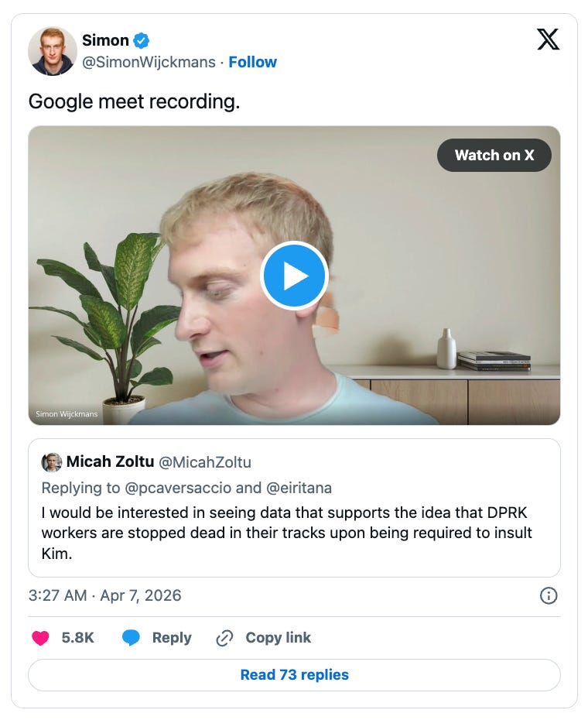Click the Reply label
The height and width of the screenshot is (720, 588).
pyautogui.click(x=172, y=638)
